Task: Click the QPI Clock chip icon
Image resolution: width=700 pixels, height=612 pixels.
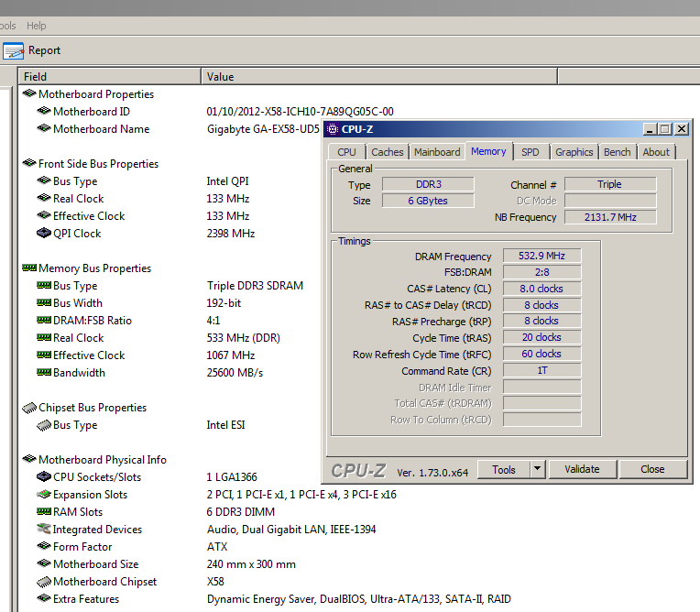Action: pos(44,233)
